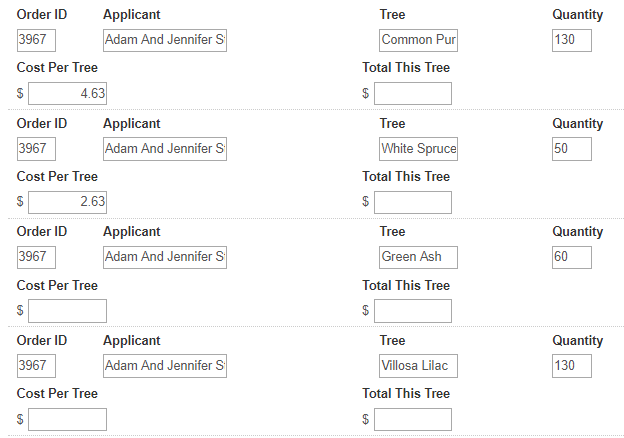The width and height of the screenshot is (624, 438).
Task: Select the Green Ash tree field
Action: 418,257
